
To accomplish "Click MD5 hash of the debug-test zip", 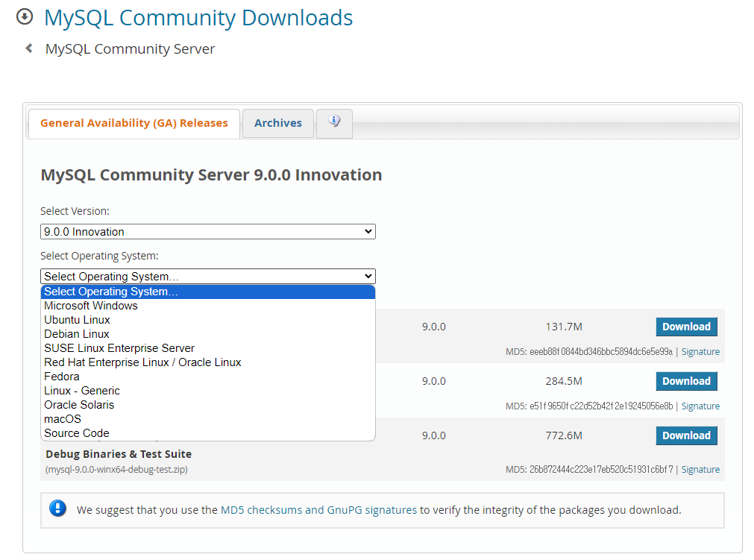I will (x=601, y=470).
